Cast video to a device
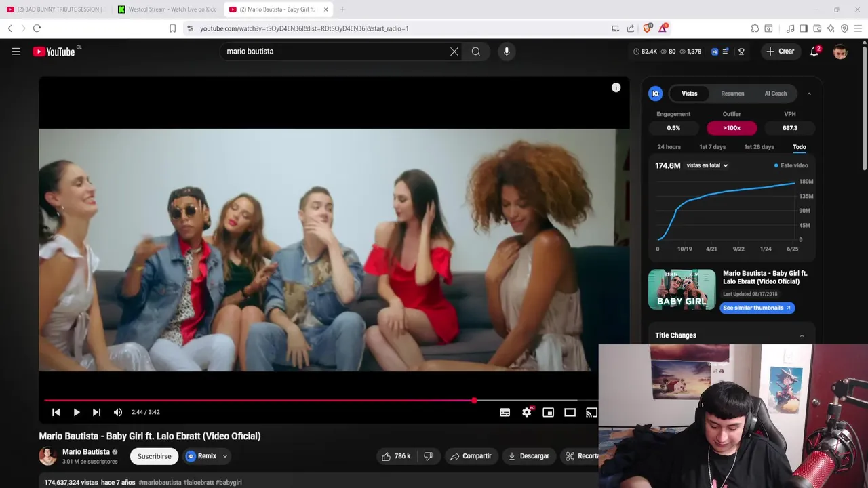This screenshot has height=488, width=868. click(591, 412)
